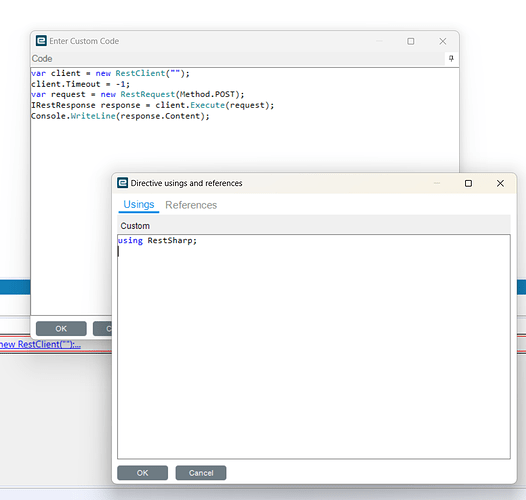The height and width of the screenshot is (500, 526).
Task: Click the using RestSharp; line in editor
Action: click(x=157, y=241)
